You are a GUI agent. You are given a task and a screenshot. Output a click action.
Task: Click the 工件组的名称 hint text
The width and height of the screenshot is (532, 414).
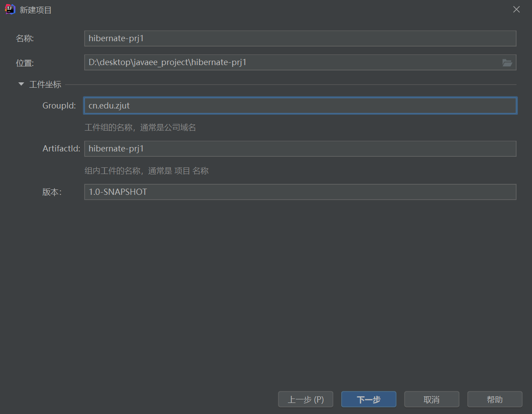coord(140,128)
